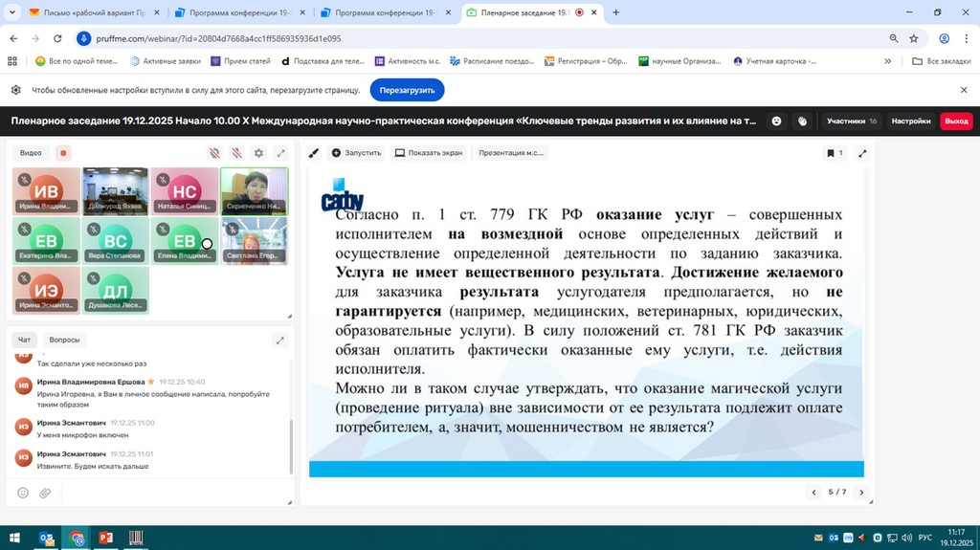Open the Участники participants list
980x550 pixels.
[851, 121]
